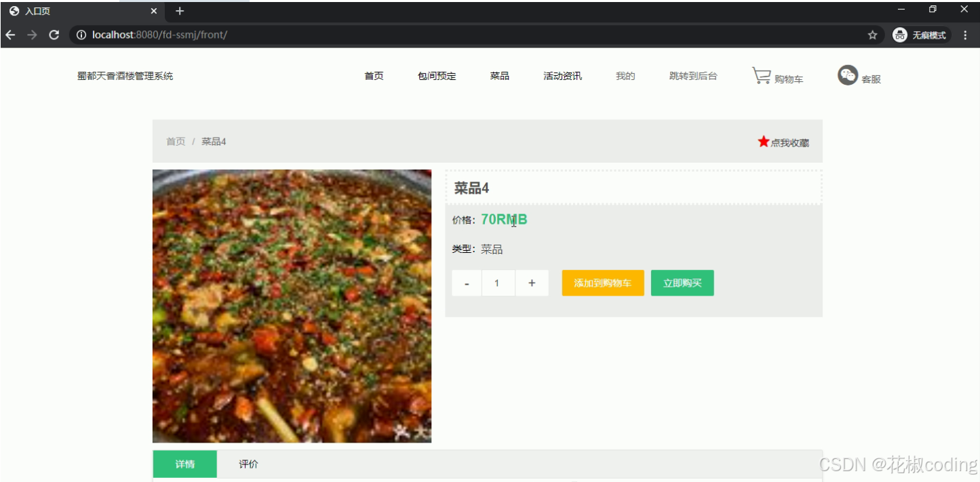Viewport: 980px width, 482px height.
Task: Click the browser forward arrow
Action: pos(32,35)
